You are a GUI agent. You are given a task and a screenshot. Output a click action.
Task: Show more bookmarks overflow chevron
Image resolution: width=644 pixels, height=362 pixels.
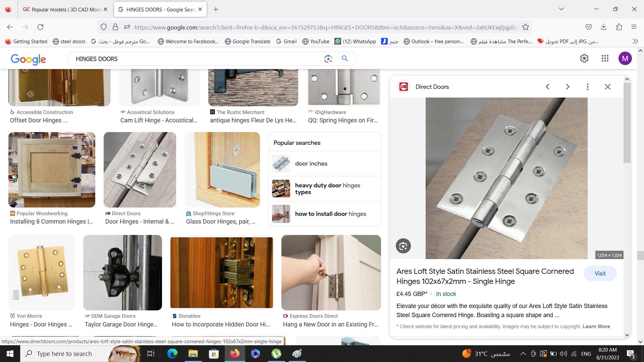click(x=635, y=41)
